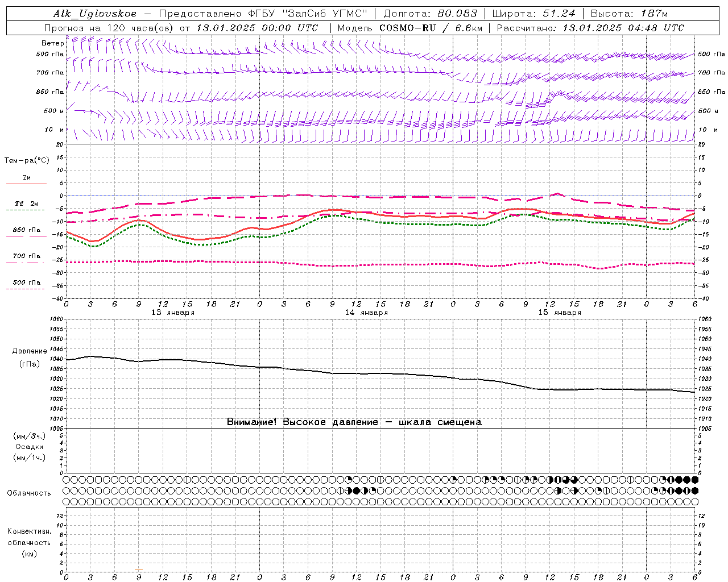The image size is (728, 582).
Task: Select the Прогноз на 120 часа(ов) text
Action: point(109,28)
